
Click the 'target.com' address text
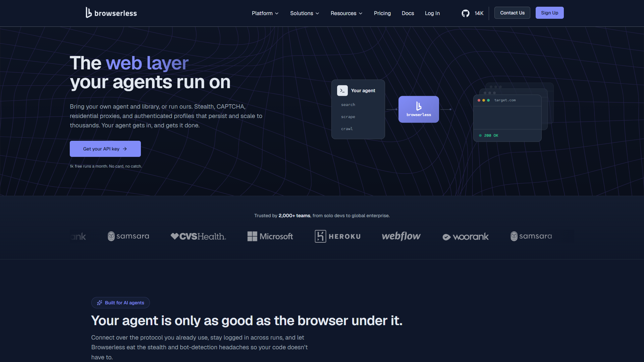coord(505,100)
